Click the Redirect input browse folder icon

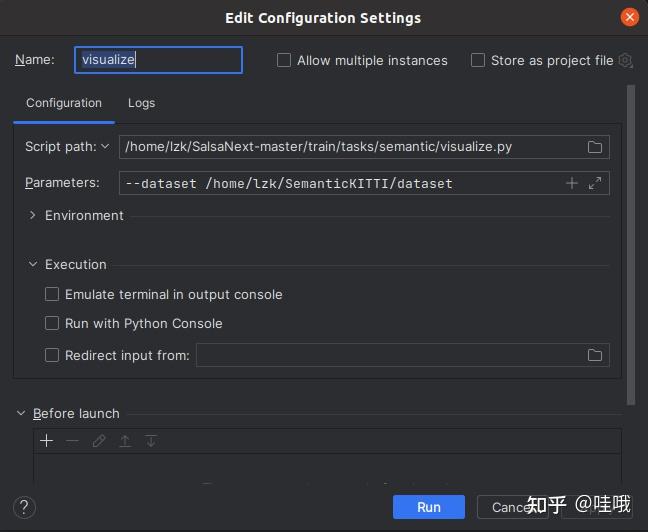click(595, 355)
